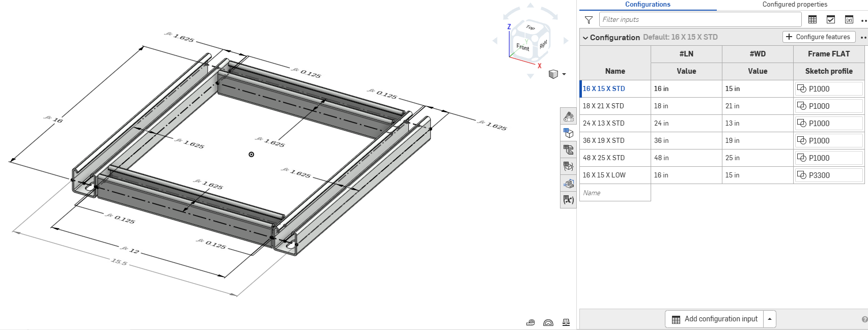
Task: Click Frame FLAT column header
Action: point(829,54)
